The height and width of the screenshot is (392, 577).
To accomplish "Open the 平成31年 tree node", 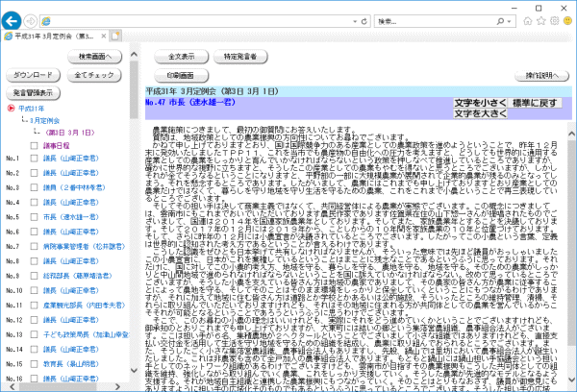I will tap(32, 109).
